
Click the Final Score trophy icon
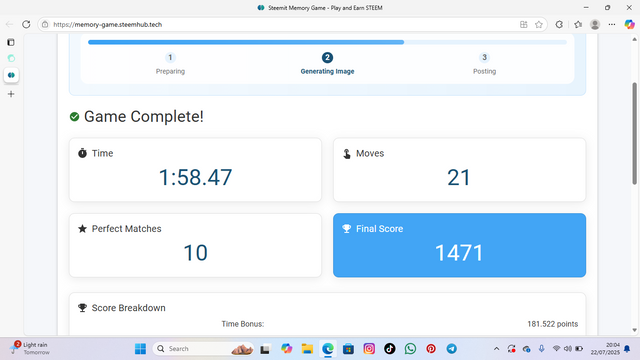[x=347, y=229]
